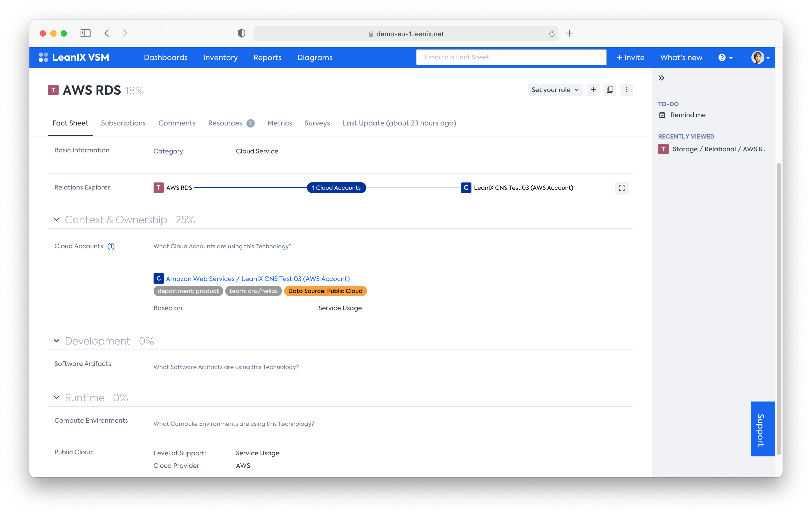This screenshot has height=516, width=812.
Task: Click the LeanIX VSM logo
Action: tap(74, 57)
